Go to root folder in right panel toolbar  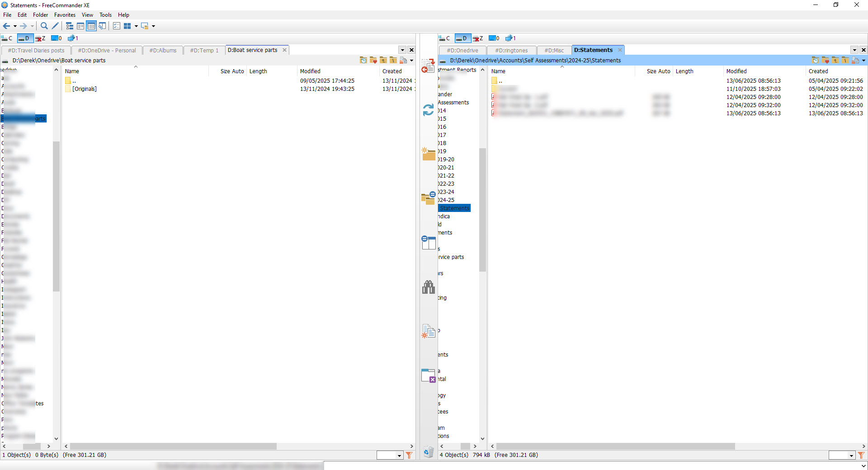coord(845,61)
